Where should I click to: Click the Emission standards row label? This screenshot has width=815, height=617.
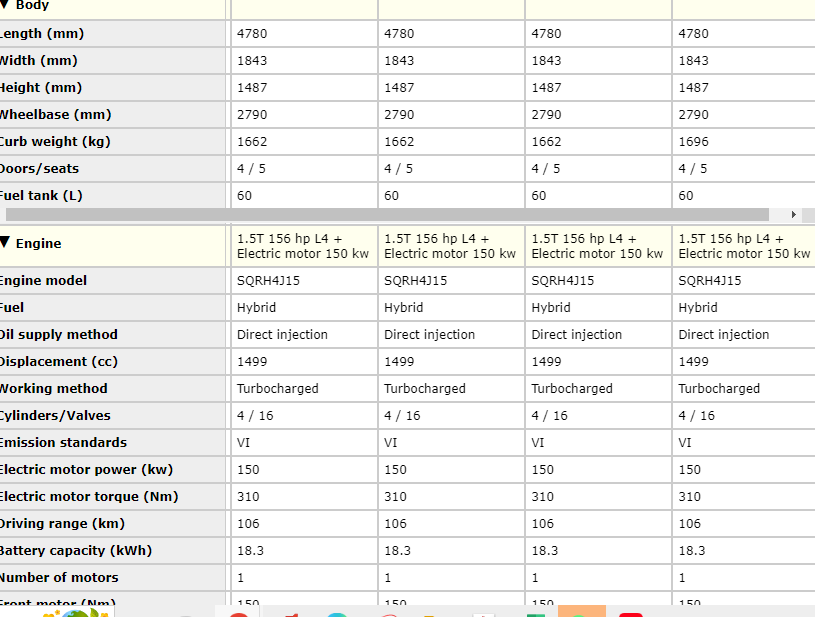62,443
